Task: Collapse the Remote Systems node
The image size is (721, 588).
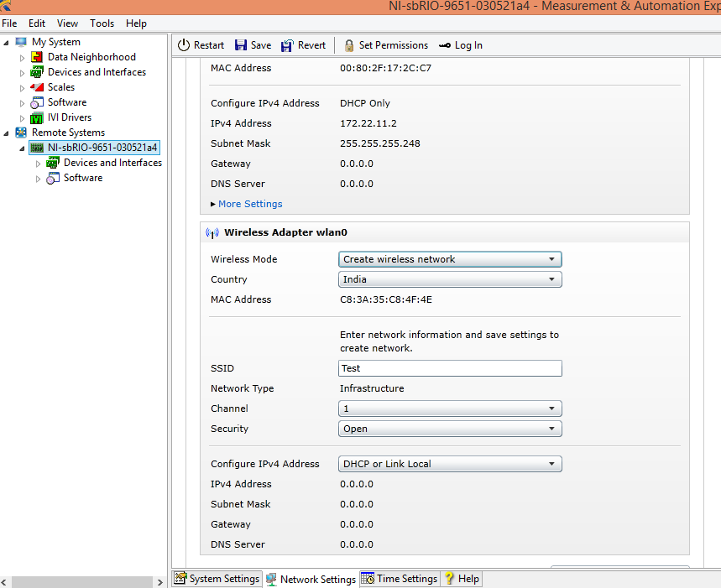Action: [x=6, y=133]
